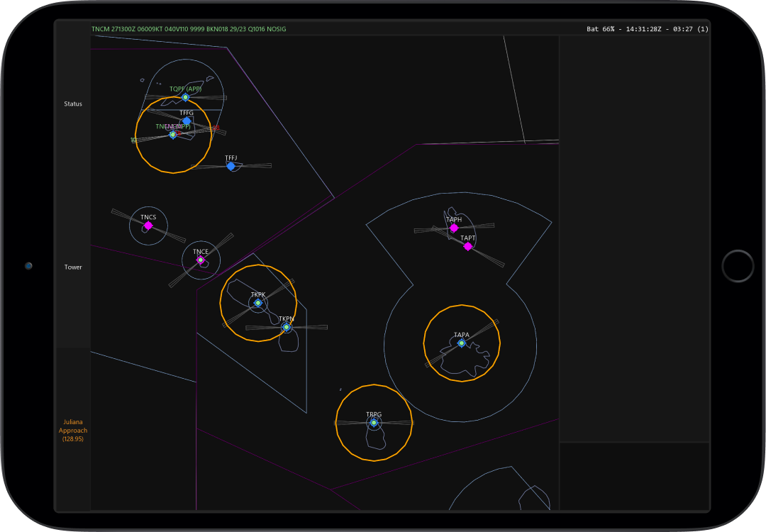Switch to the Tower sidebar section
The height and width of the screenshot is (532, 766).
point(73,267)
